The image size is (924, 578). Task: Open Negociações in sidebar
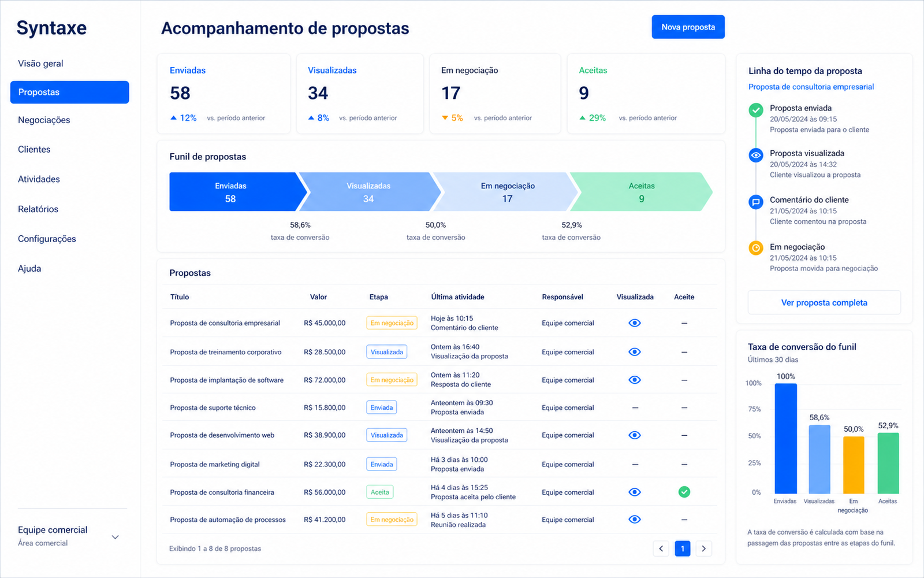[x=44, y=120]
